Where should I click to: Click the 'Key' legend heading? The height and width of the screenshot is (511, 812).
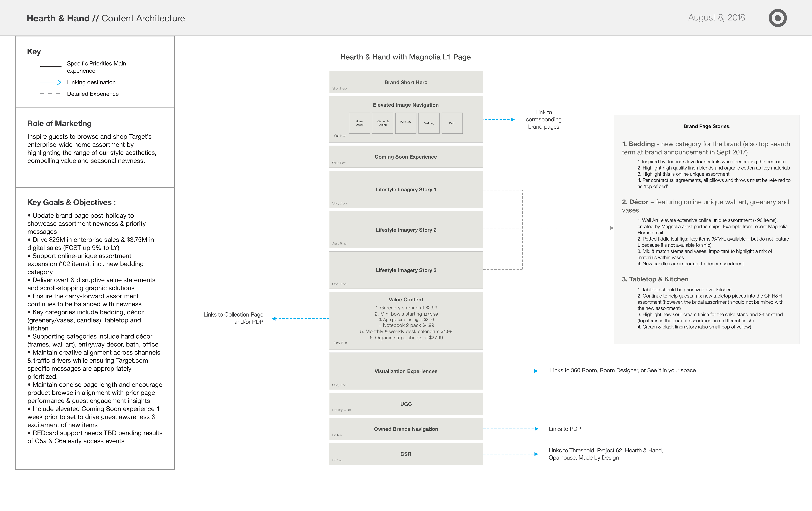34,52
